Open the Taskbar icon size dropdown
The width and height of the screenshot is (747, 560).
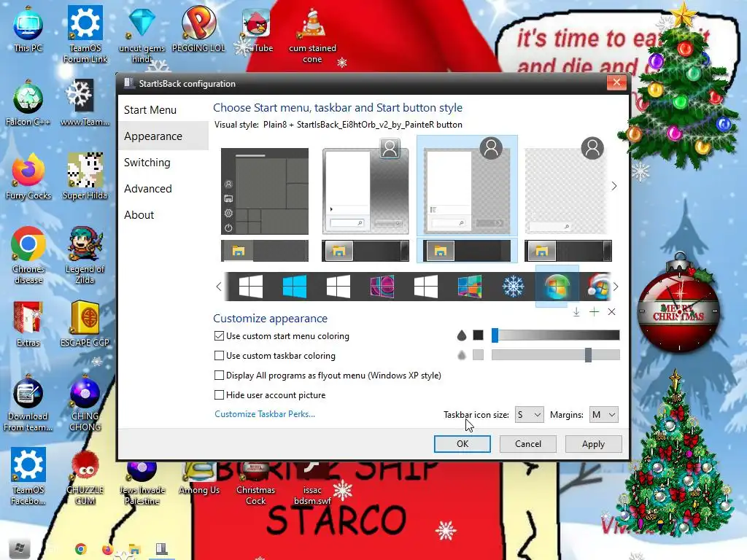pyautogui.click(x=530, y=415)
